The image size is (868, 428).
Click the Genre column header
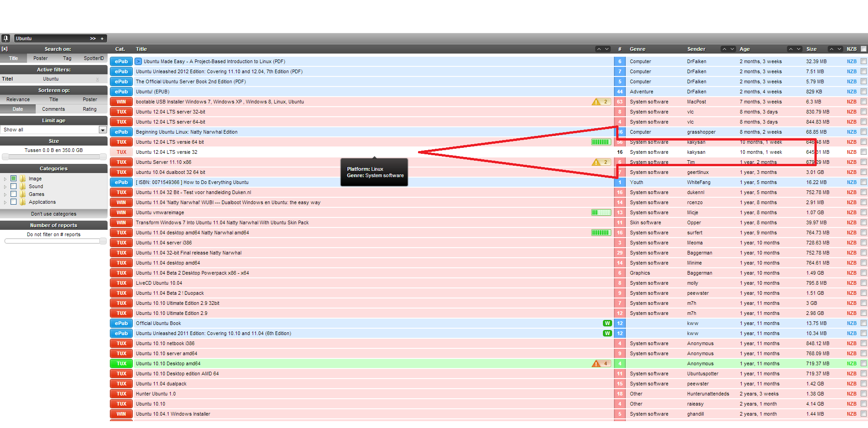pos(637,49)
